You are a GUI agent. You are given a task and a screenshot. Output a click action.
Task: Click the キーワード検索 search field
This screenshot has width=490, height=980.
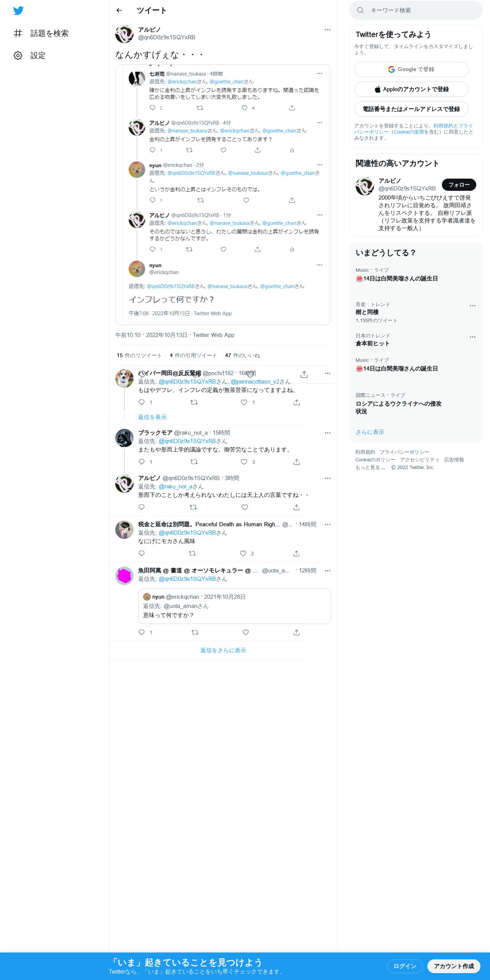[416, 10]
